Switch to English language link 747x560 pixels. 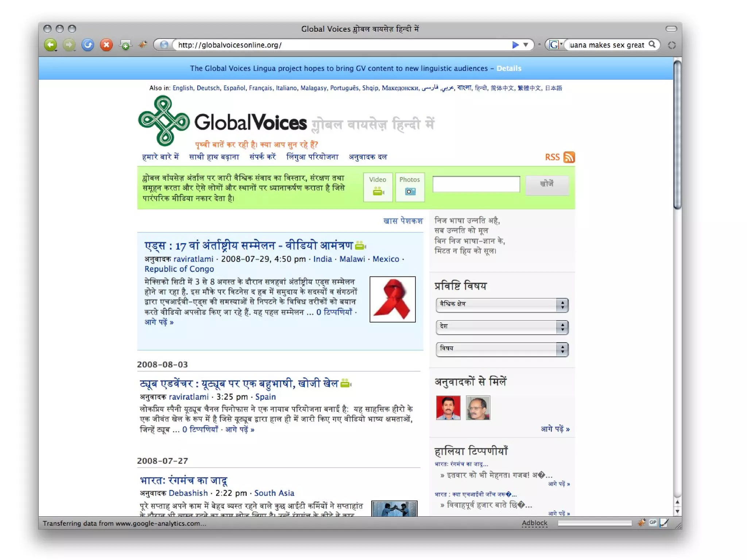click(x=182, y=88)
